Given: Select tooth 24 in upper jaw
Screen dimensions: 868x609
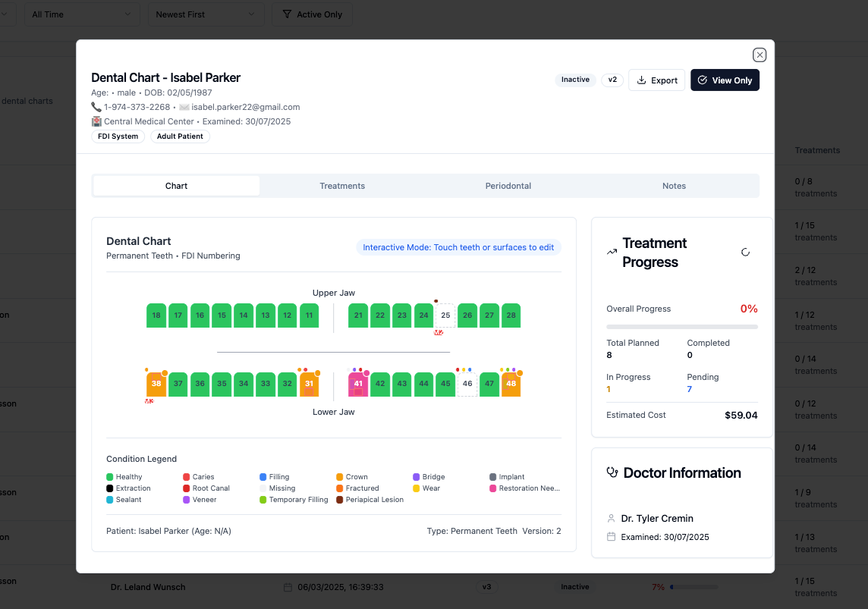Looking at the screenshot, I should click(x=423, y=315).
